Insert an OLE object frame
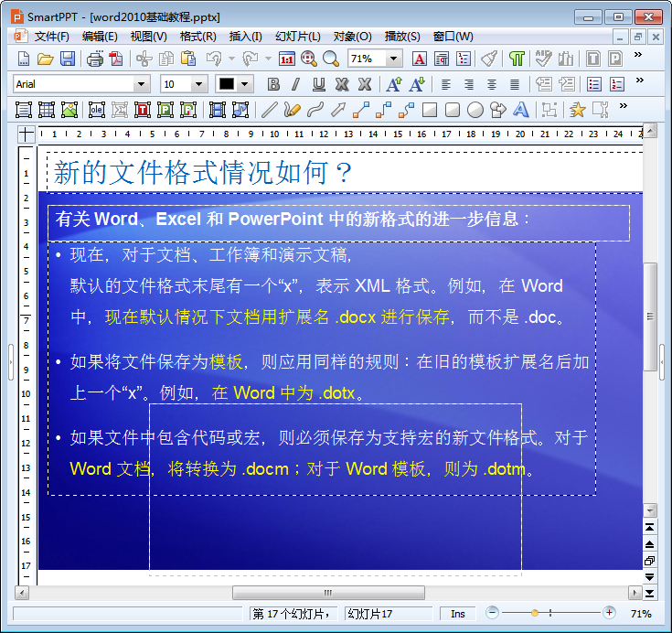 (96, 110)
